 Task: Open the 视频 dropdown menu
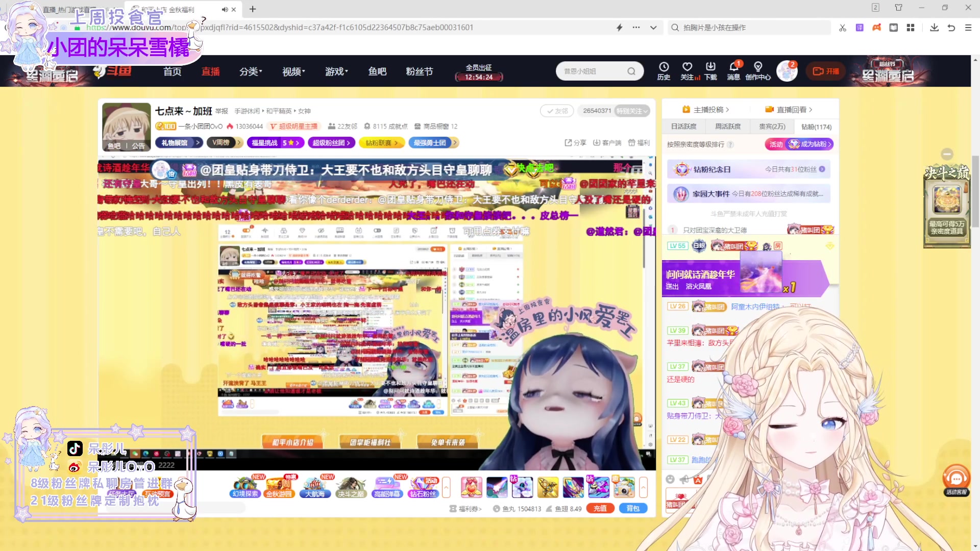293,71
